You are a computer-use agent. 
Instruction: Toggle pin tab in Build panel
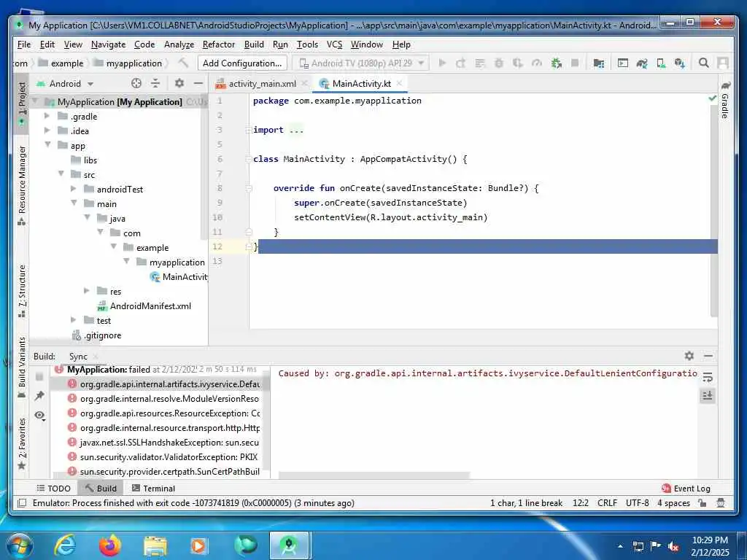coord(39,396)
